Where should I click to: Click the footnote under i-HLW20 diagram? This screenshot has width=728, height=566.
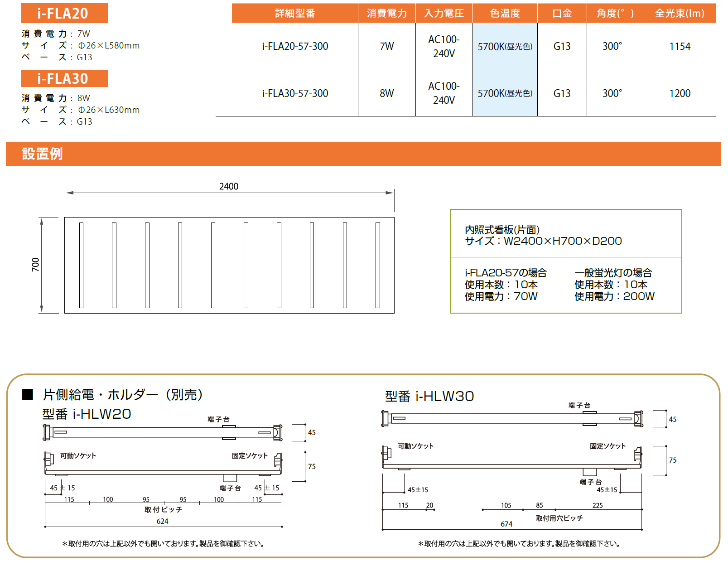164,543
